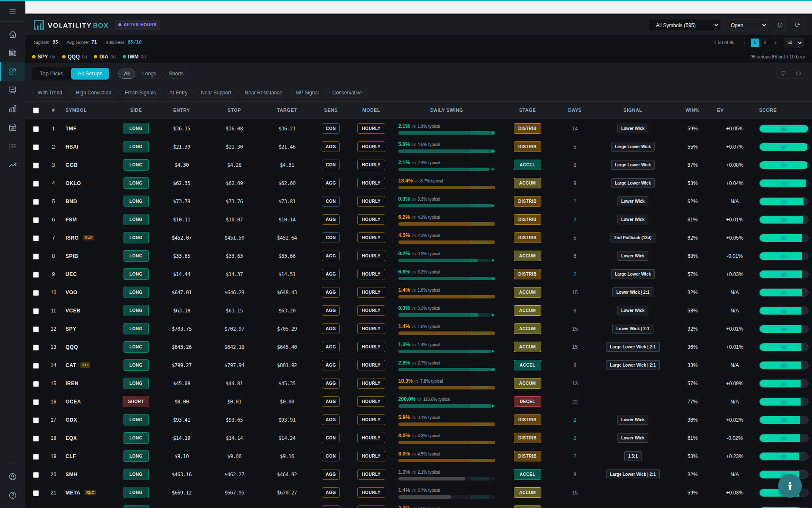Select the Longs side filter

click(x=149, y=74)
